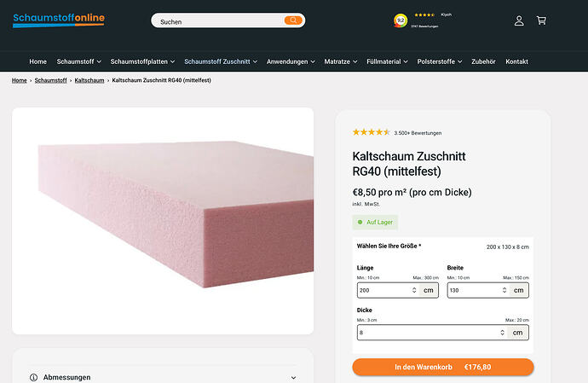
Task: Expand the Abmessungen section
Action: click(293, 377)
